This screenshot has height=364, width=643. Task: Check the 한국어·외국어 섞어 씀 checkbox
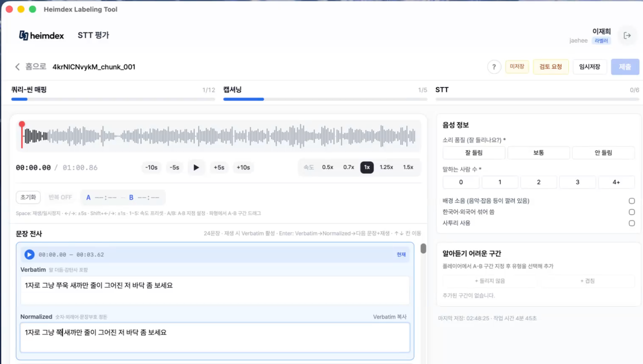click(x=632, y=212)
